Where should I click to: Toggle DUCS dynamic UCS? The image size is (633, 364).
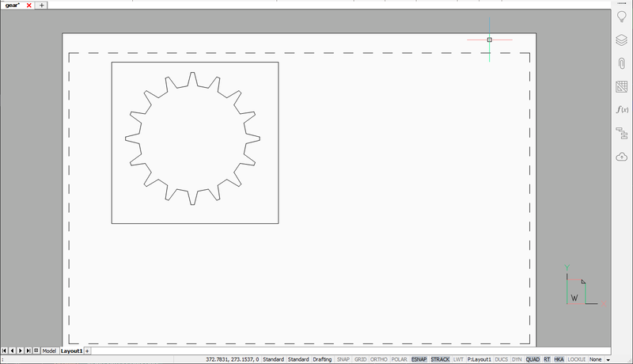point(502,359)
